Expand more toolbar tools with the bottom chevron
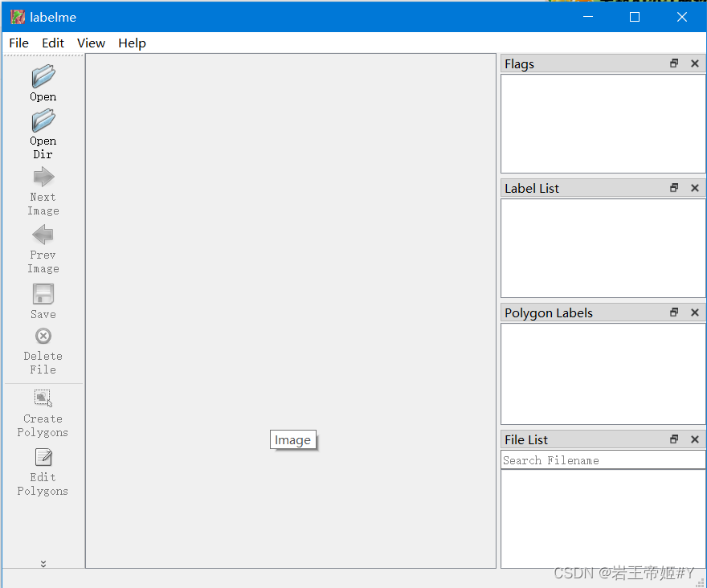Screen dimensions: 707x588 click(x=43, y=563)
